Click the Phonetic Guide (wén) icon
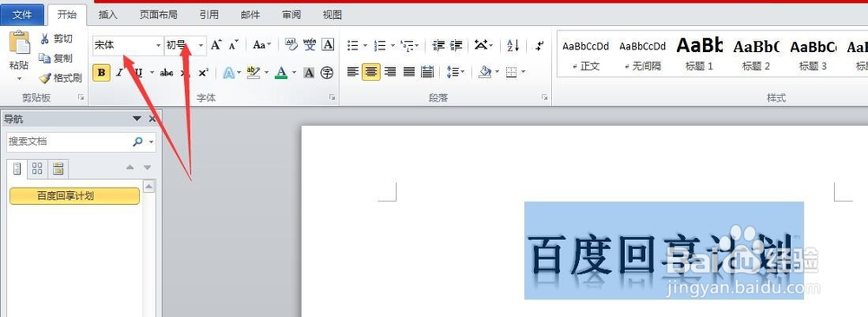Viewport: 868px width, 317px height. 310,45
